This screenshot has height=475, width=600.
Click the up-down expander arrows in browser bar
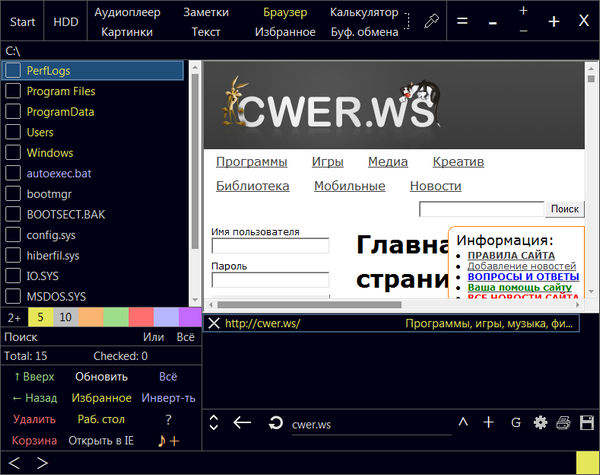(214, 423)
